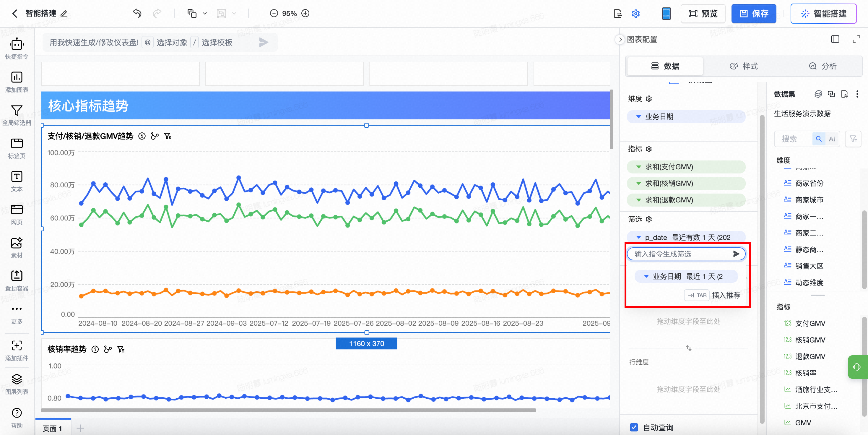Viewport: 868px width, 435px height.
Task: Open the copy icon dropdown arrow
Action: point(204,14)
